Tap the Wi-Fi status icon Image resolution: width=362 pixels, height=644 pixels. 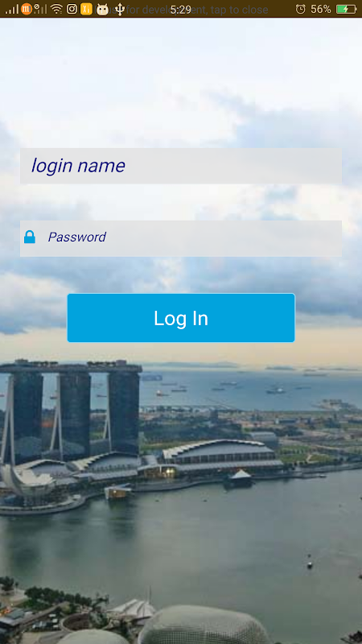pyautogui.click(x=56, y=9)
